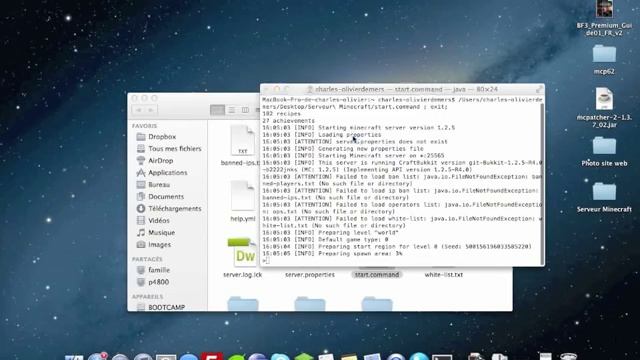
Task: Click the server.properties file name
Action: 310,275
